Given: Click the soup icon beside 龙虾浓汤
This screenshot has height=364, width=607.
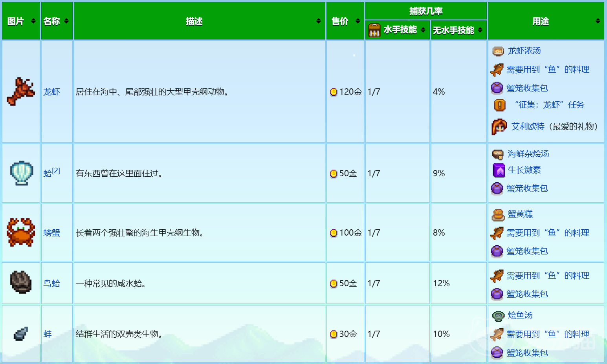Looking at the screenshot, I should pos(498,51).
